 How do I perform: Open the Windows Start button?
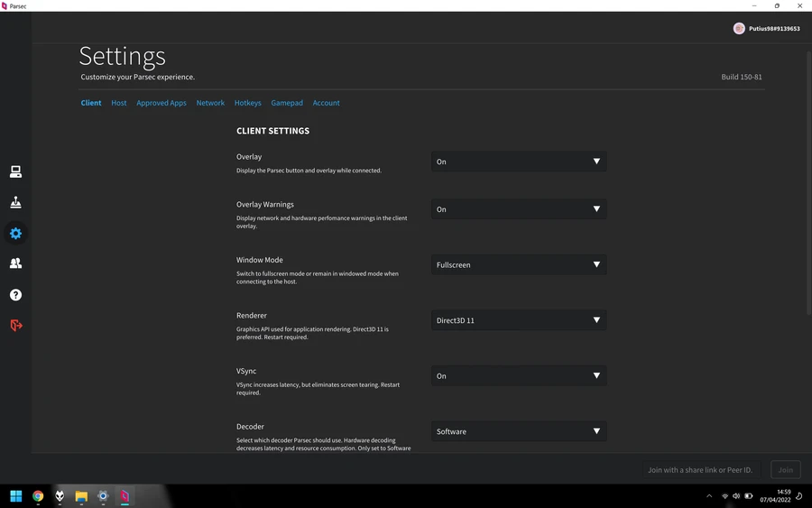[x=16, y=496]
